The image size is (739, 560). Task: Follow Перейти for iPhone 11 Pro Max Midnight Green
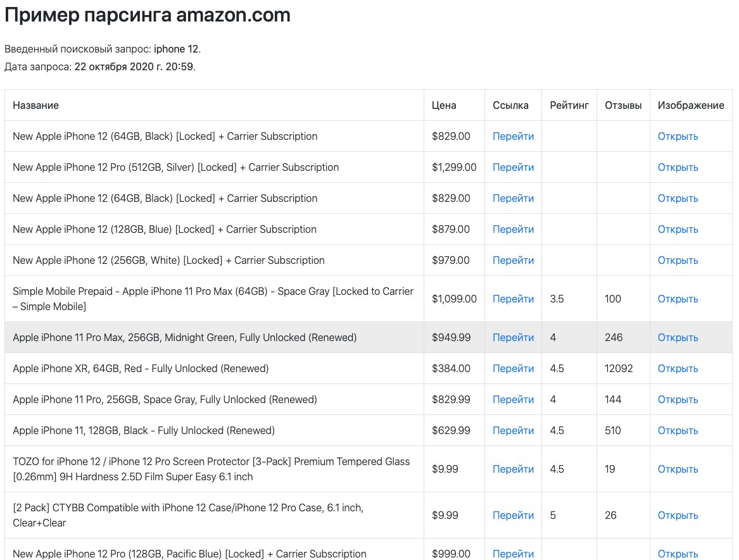click(x=513, y=338)
